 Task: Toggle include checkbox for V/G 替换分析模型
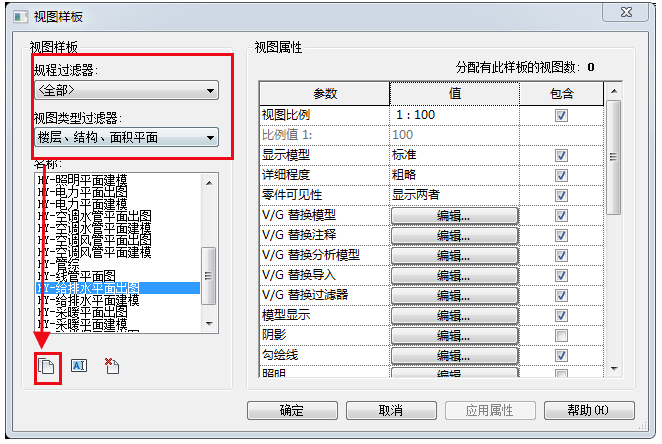[561, 255]
